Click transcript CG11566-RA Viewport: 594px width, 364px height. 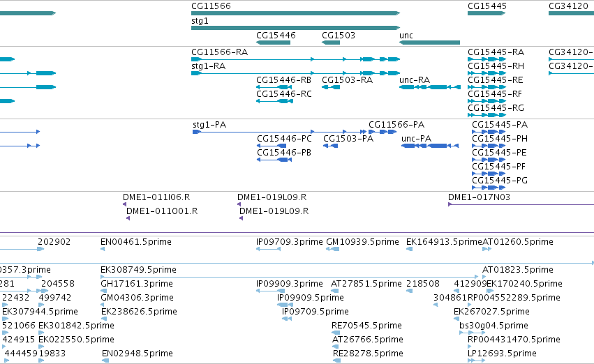(219, 52)
